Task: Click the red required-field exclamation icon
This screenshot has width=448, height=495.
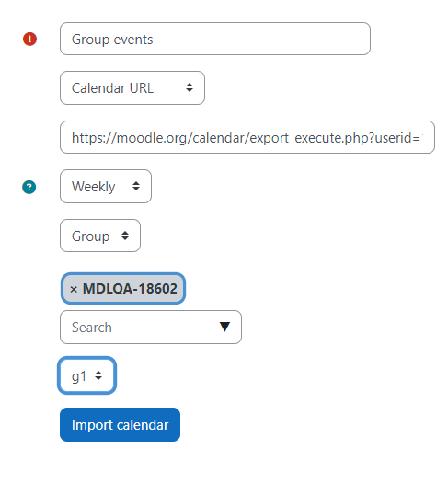Action: [29, 40]
